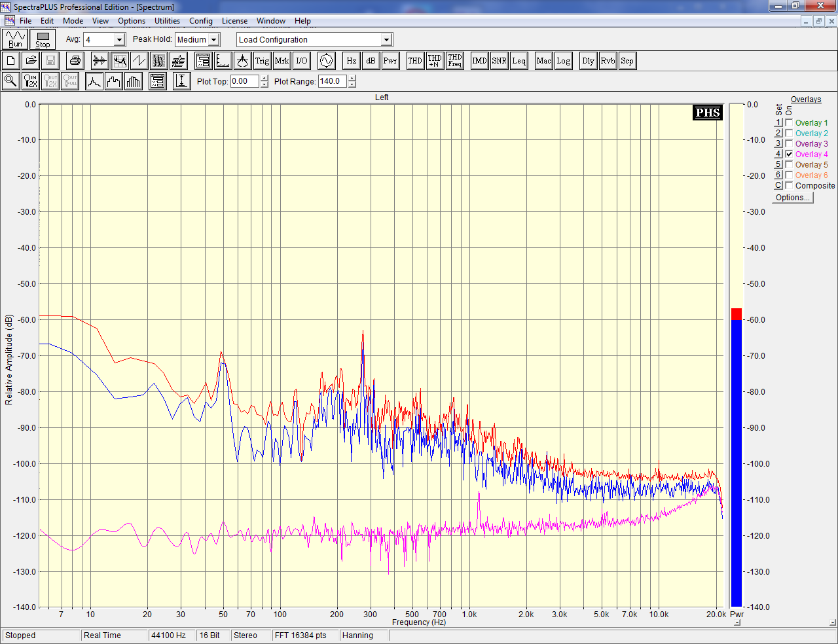Viewport: 838px width, 644px height.
Task: Open the axis scaling icon
Action: click(x=223, y=61)
